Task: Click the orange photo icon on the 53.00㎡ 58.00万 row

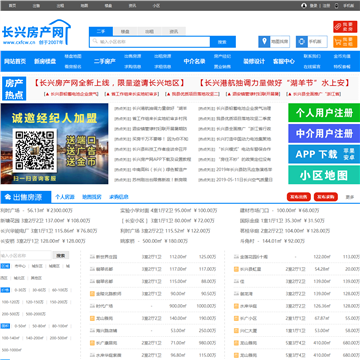Action: click(236, 331)
